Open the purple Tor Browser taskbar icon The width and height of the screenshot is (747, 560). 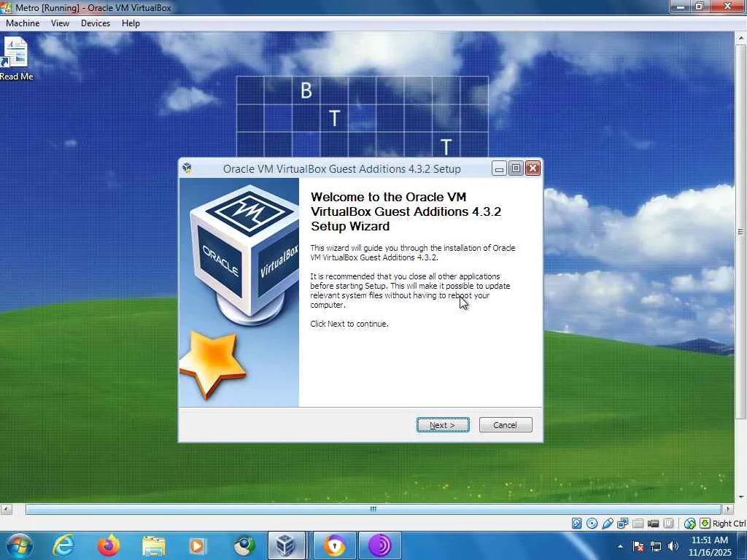(x=379, y=545)
